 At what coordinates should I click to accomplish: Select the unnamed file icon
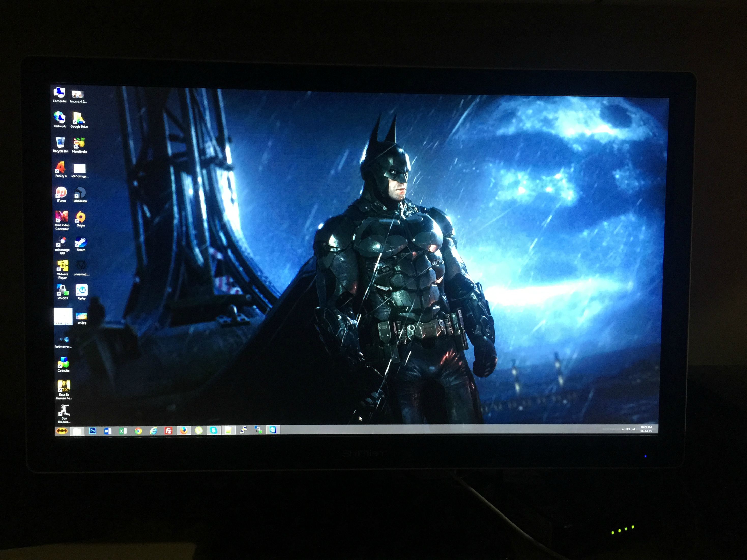click(x=81, y=268)
